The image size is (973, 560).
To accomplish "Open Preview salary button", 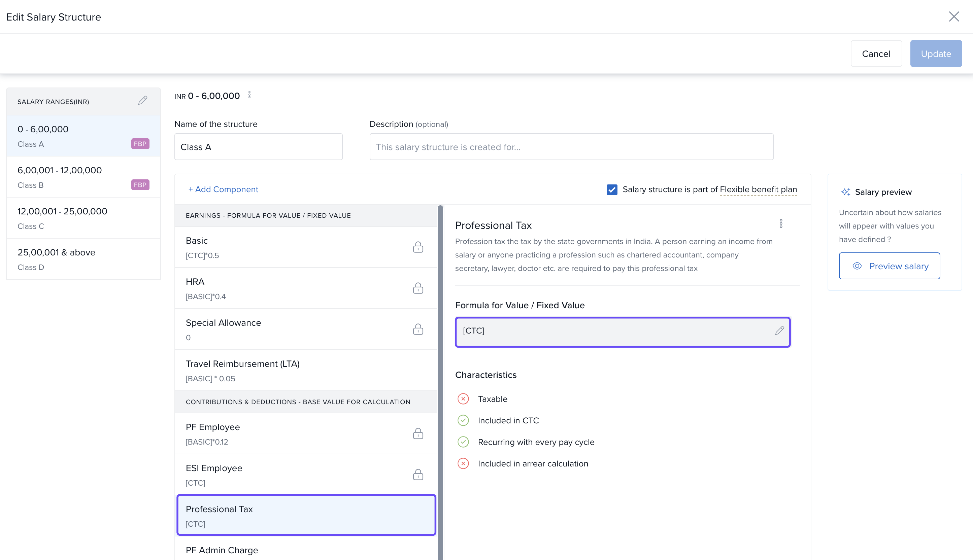I will point(889,266).
